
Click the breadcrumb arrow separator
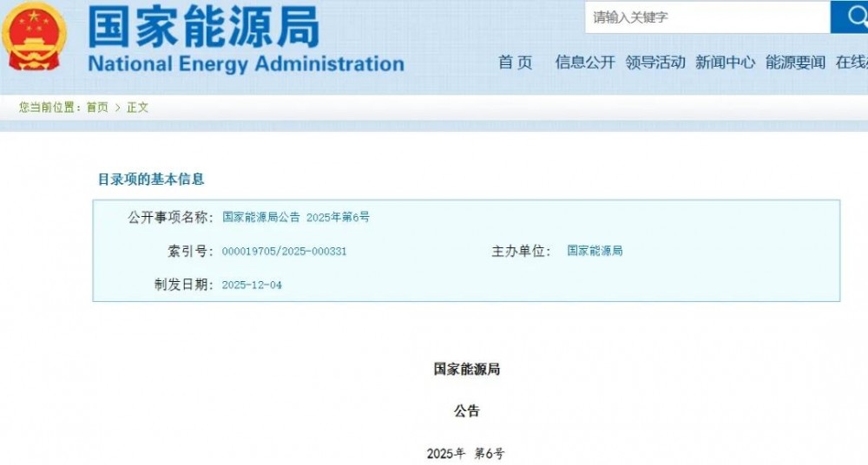[118, 108]
